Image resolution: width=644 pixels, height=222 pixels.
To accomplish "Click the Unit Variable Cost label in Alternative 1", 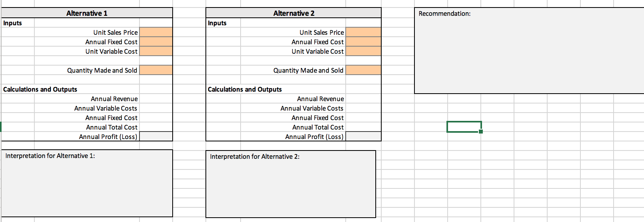I will click(111, 51).
